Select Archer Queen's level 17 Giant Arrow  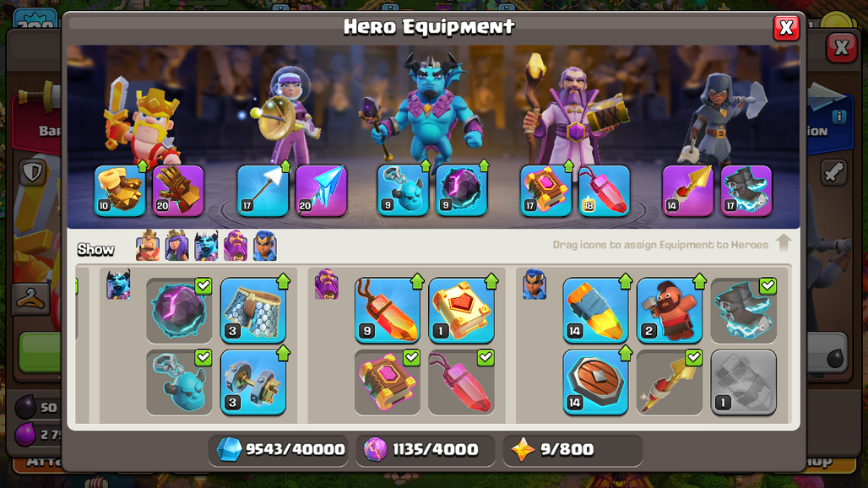click(x=263, y=190)
